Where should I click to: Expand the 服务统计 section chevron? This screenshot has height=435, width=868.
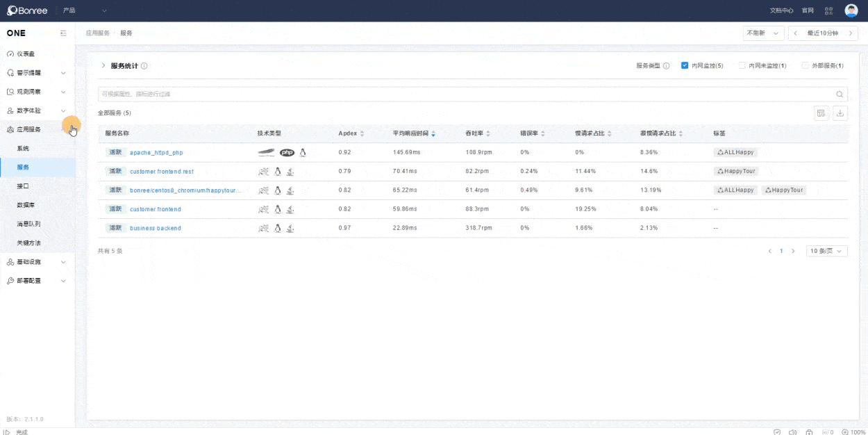[x=103, y=65]
